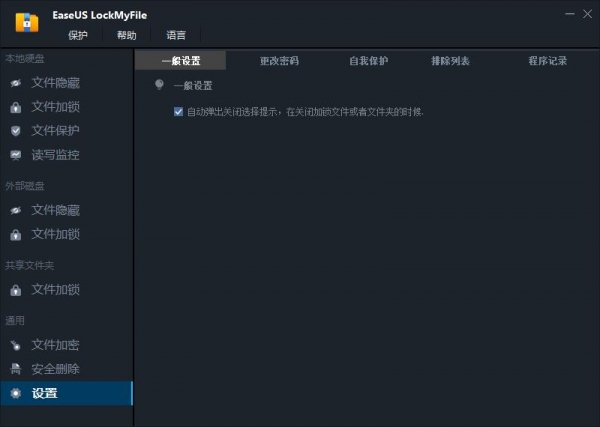Switch to the 排除列表 tab
600x427 pixels.
click(x=450, y=60)
